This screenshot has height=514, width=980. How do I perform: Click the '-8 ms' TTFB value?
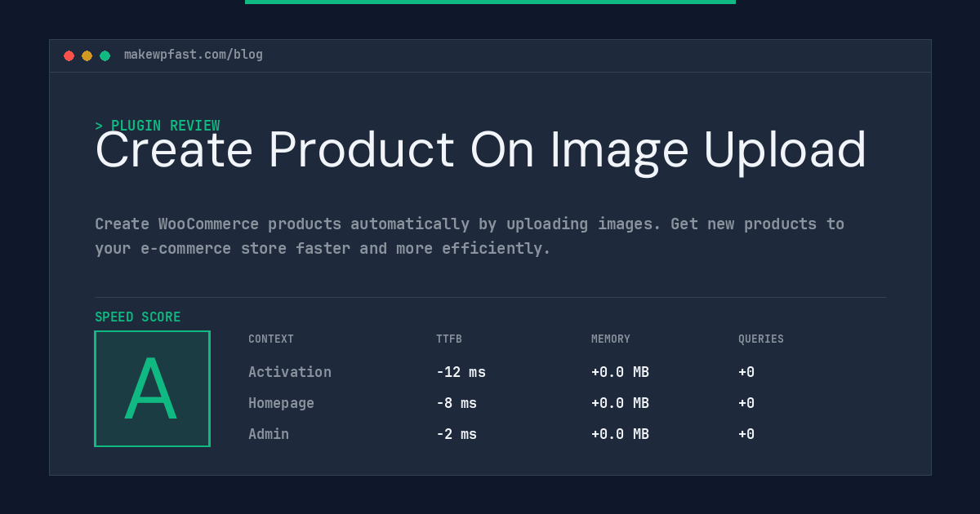coord(457,403)
